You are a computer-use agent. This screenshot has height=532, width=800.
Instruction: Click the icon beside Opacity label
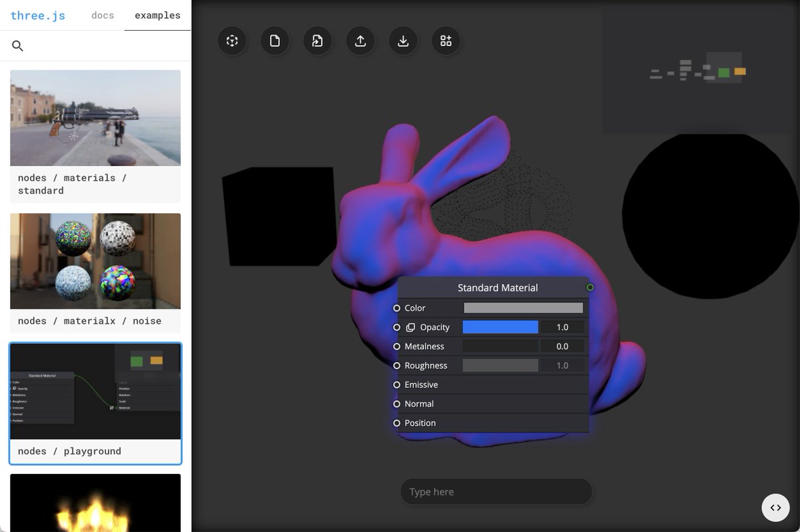tap(411, 327)
